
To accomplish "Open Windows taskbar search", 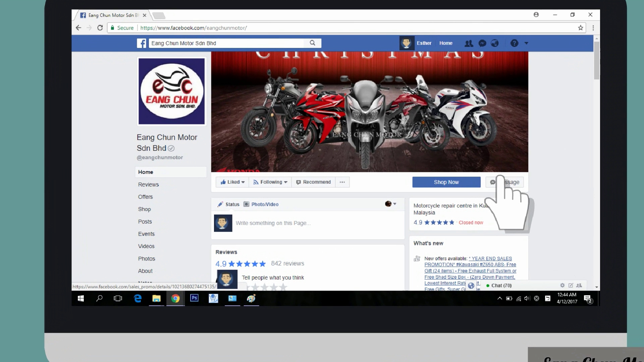I will click(x=99, y=298).
